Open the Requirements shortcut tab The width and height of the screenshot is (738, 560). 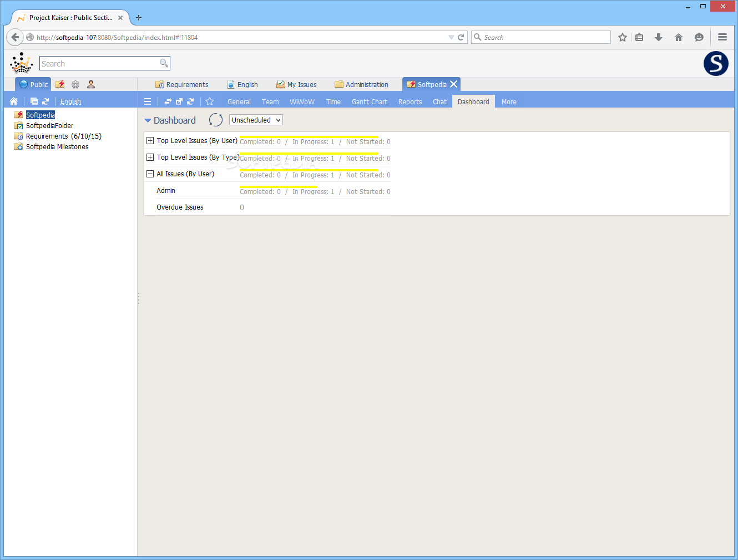point(181,85)
